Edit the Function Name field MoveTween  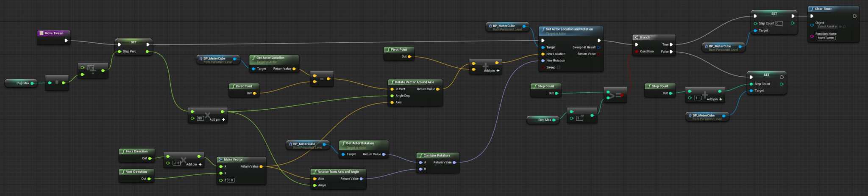click(826, 38)
